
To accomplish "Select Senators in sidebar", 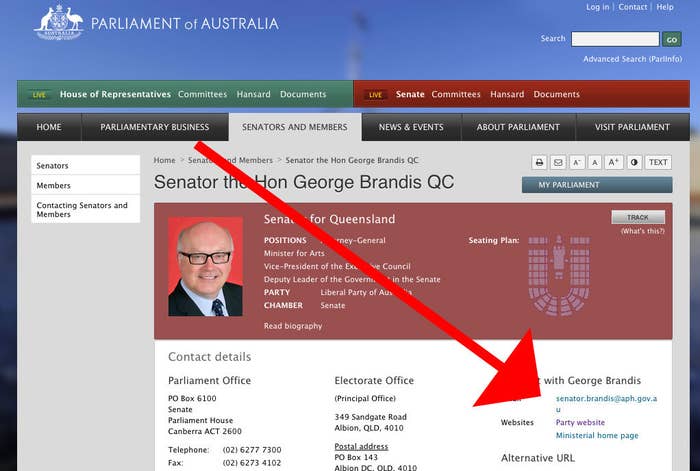I will pyautogui.click(x=85, y=165).
